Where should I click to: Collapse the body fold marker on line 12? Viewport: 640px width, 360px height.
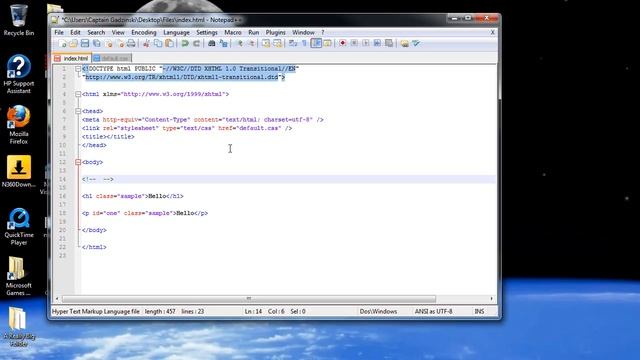coord(78,162)
